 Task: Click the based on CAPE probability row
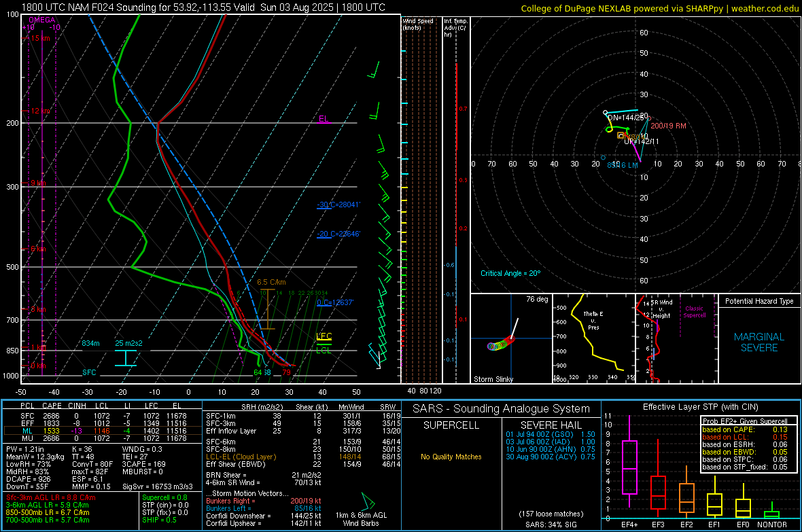(x=745, y=429)
